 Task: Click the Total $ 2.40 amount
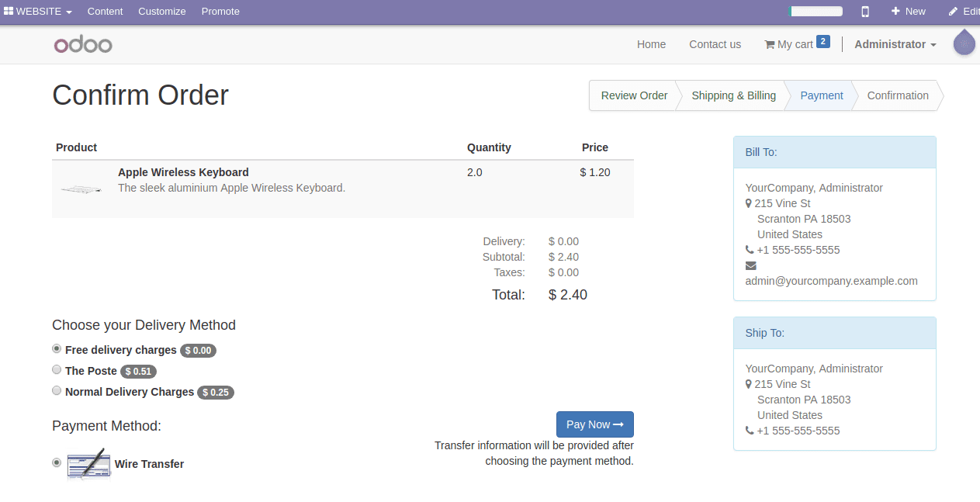tap(568, 295)
